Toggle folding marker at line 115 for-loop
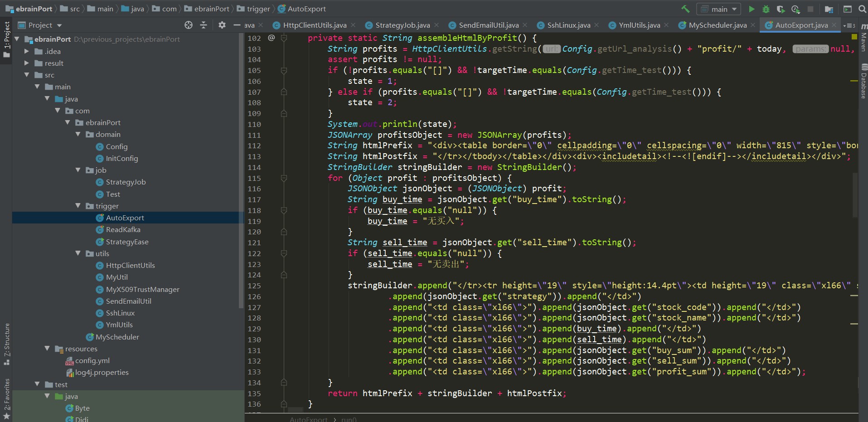The height and width of the screenshot is (422, 868). click(284, 178)
